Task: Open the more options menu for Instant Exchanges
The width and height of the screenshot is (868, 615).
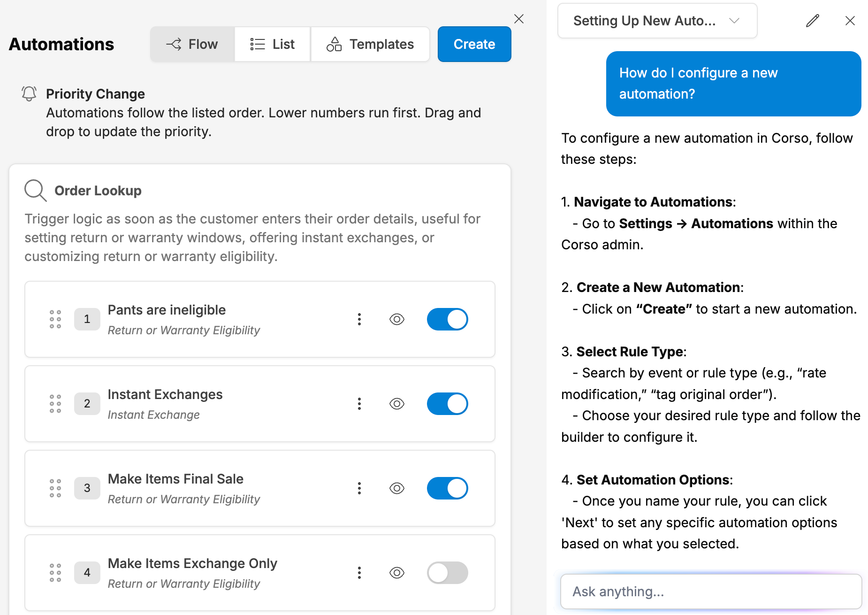Action: pos(359,404)
